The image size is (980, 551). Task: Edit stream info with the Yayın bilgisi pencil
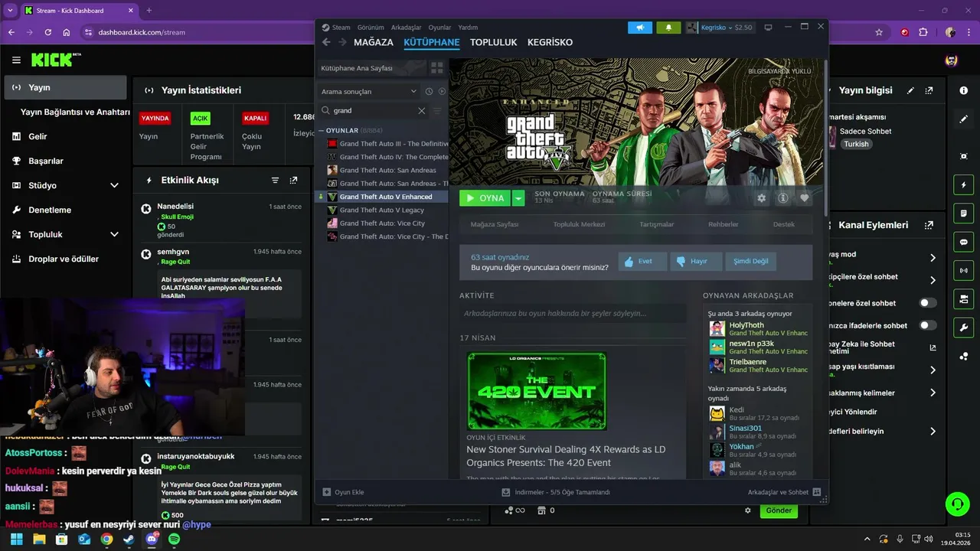coord(910,90)
